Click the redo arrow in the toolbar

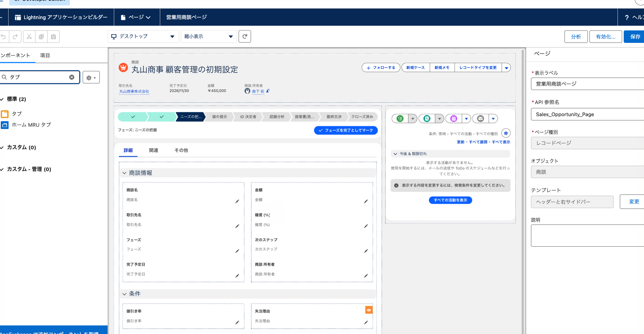point(15,37)
